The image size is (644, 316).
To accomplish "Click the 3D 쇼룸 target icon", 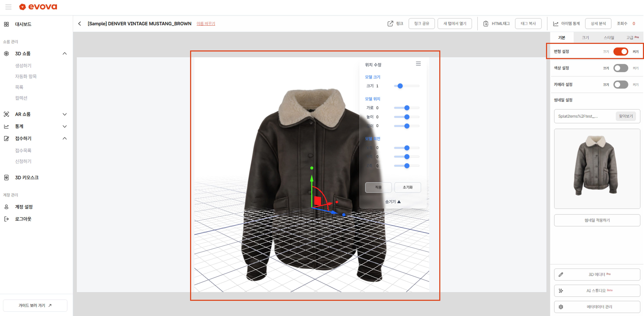I will [6, 54].
